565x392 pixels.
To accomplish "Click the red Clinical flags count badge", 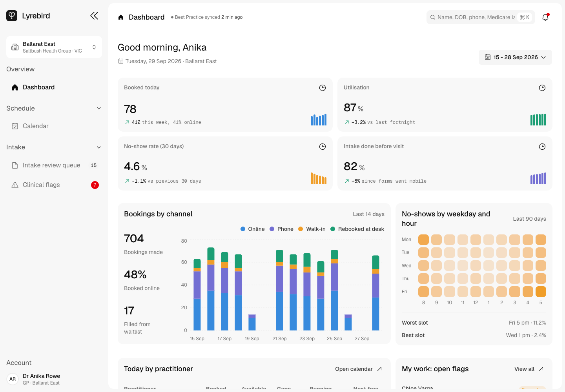I will [x=95, y=185].
